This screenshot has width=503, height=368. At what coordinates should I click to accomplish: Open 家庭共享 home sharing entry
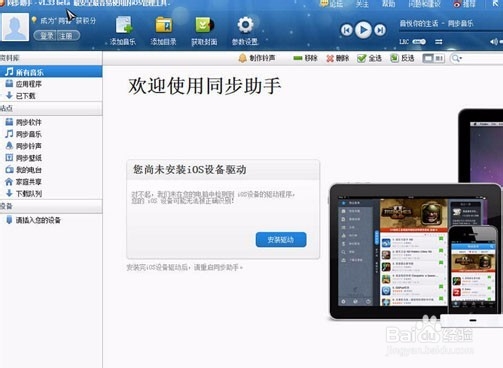[x=51, y=182]
